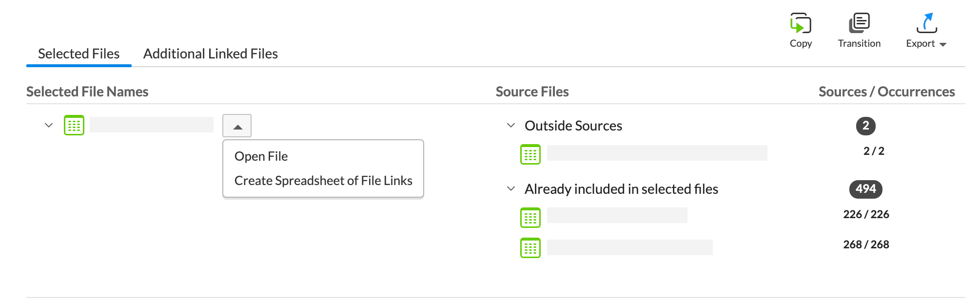Switch to the Additional Linked Files tab
980x298 pixels.
click(x=211, y=54)
